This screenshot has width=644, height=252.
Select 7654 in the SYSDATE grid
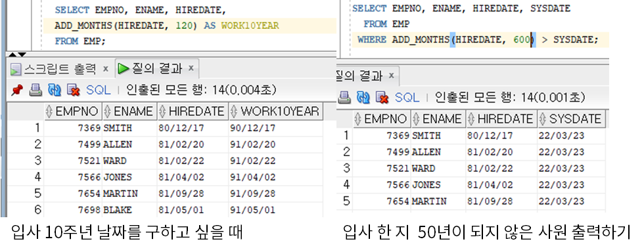click(x=382, y=201)
